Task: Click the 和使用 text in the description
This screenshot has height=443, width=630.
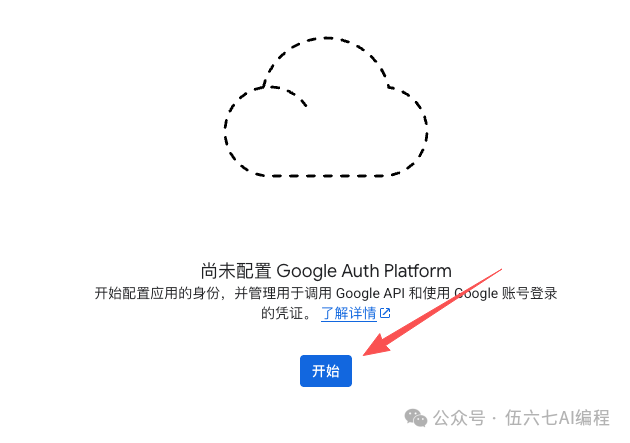Action: [429, 293]
